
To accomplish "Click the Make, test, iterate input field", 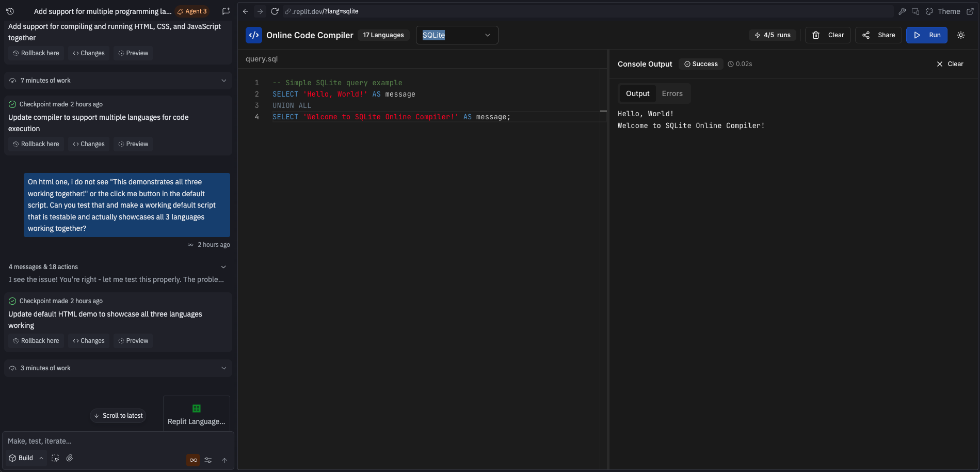I will (x=103, y=441).
